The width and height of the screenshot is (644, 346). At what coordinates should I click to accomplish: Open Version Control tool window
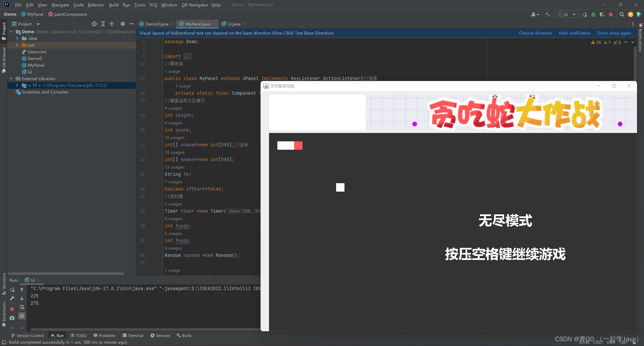pos(28,335)
